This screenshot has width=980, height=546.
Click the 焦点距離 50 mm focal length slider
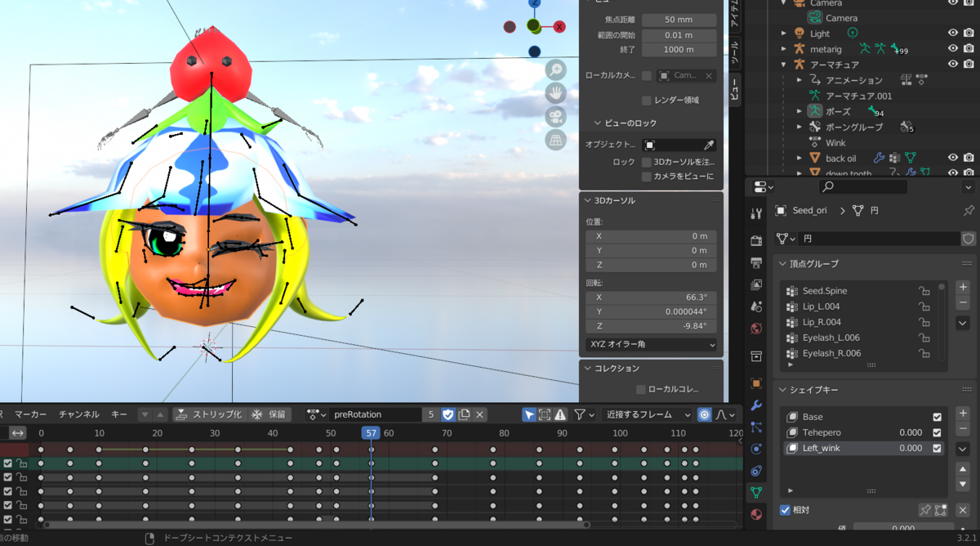click(679, 19)
